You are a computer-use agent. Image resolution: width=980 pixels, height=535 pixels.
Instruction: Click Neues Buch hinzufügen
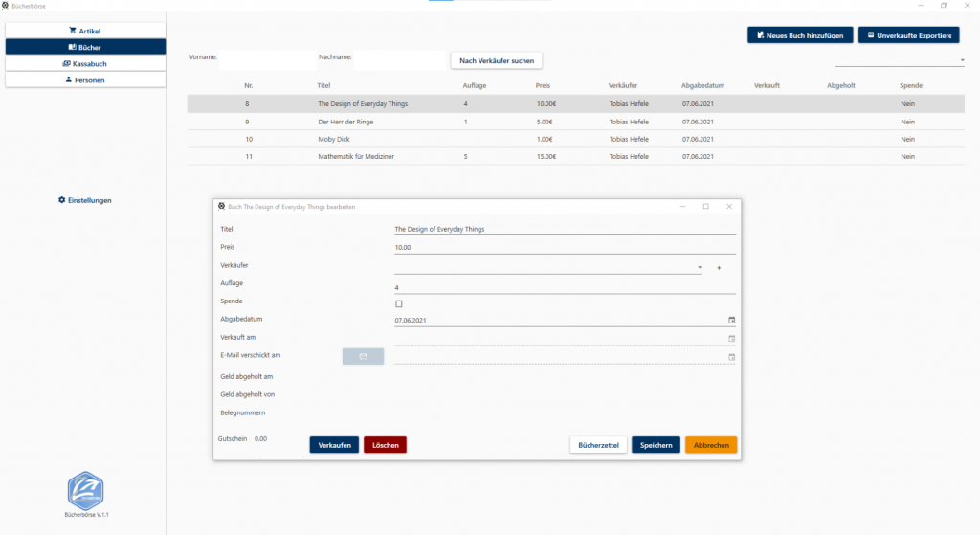(x=799, y=35)
